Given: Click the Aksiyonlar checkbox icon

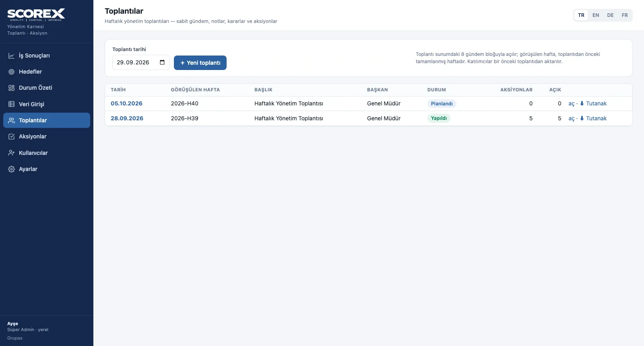Looking at the screenshot, I should [x=12, y=136].
